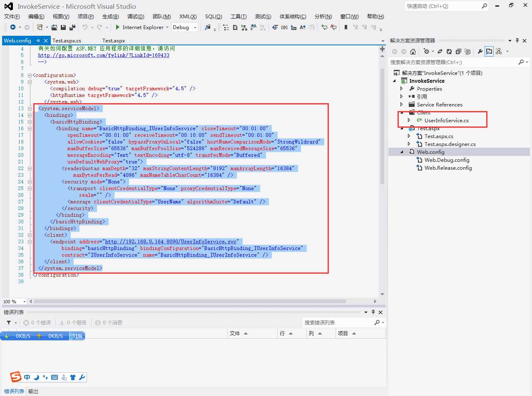
Task: Toggle the 0 个错误 errors filter
Action: 37,323
